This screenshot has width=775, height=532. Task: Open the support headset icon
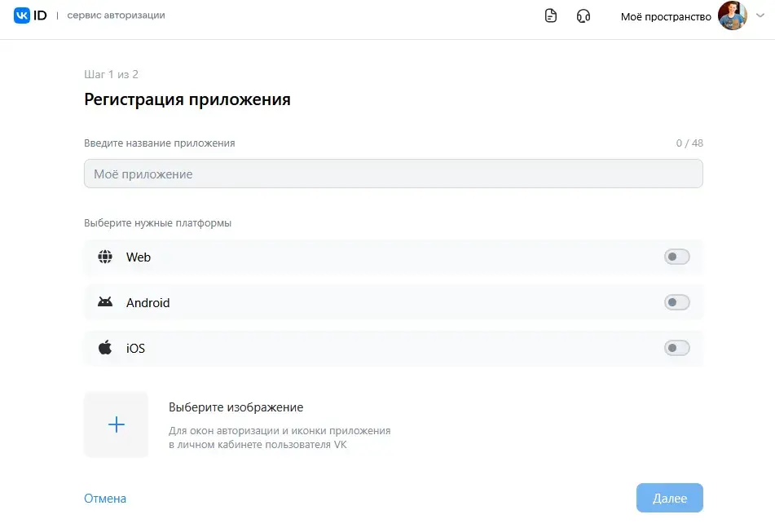point(583,15)
